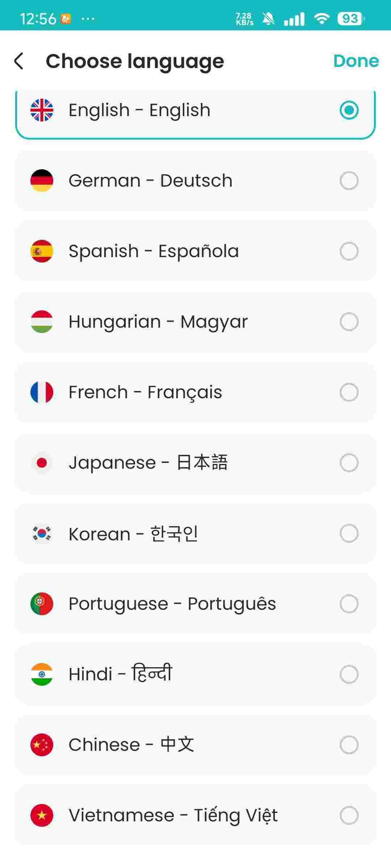Select the Japanese radio button
The image size is (391, 868).
(349, 463)
